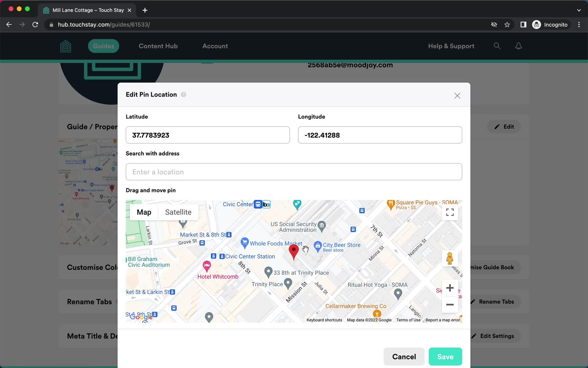Switch to Satellite map view
This screenshot has width=588, height=368.
[x=178, y=212]
